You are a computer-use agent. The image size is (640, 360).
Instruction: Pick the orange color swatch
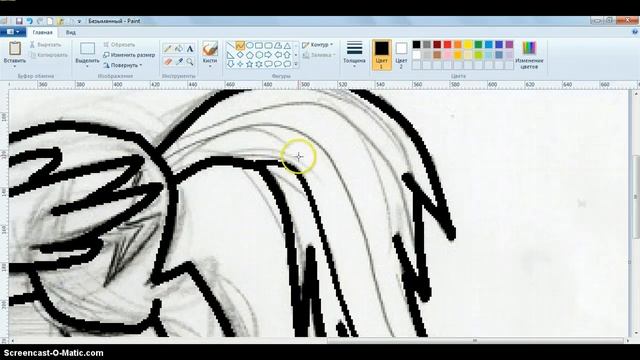458,44
